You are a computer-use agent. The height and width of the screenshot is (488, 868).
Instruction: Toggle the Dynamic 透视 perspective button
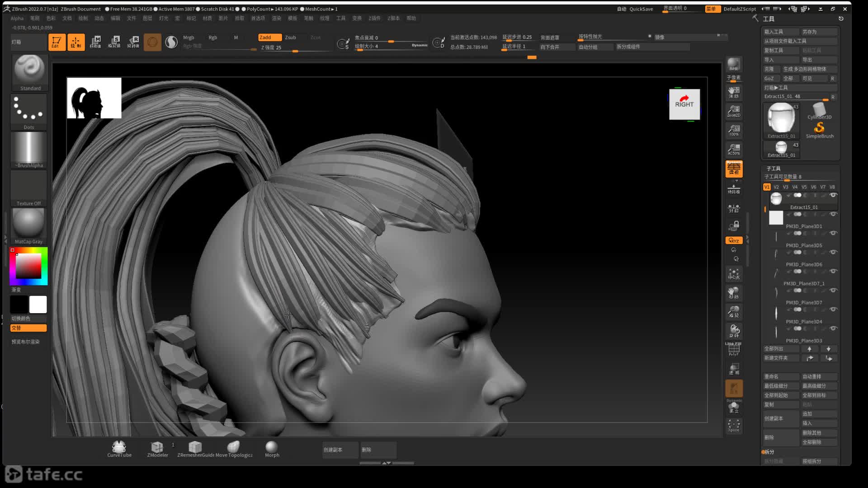[734, 169]
